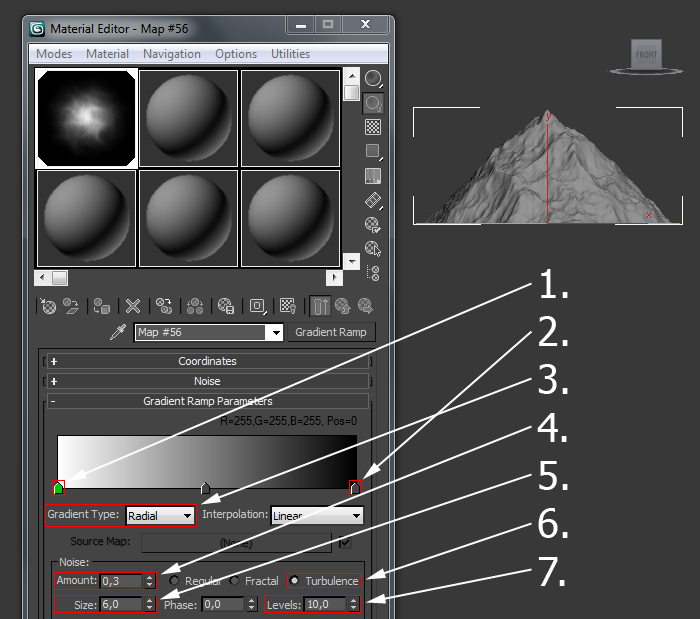
Task: Click the Get Material icon
Action: [x=47, y=307]
